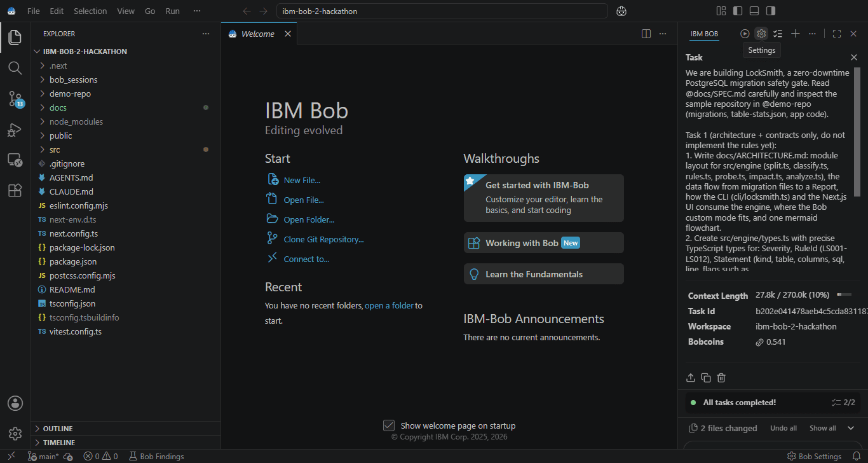Open the Search view in activity bar

(15, 67)
